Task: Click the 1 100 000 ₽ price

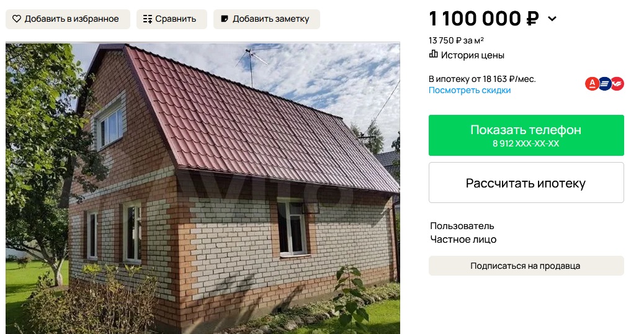Action: coord(483,19)
